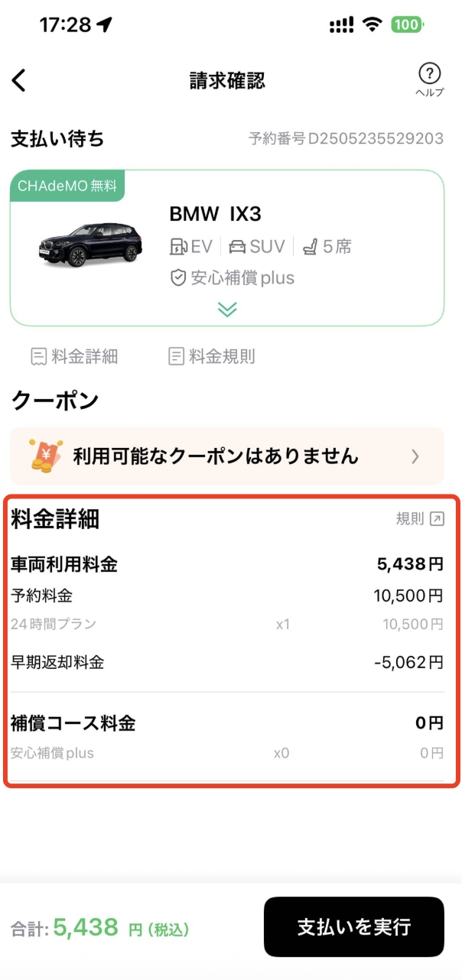Tap the CHAdeMO無料 badge
Image resolution: width=462 pixels, height=980 pixels.
[x=67, y=186]
